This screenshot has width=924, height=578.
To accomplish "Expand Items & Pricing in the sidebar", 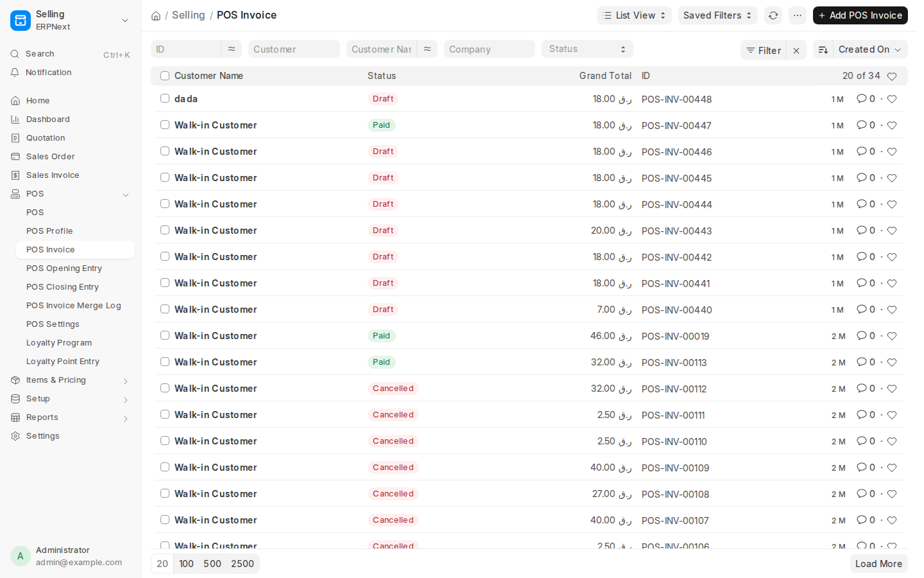I will (x=126, y=381).
